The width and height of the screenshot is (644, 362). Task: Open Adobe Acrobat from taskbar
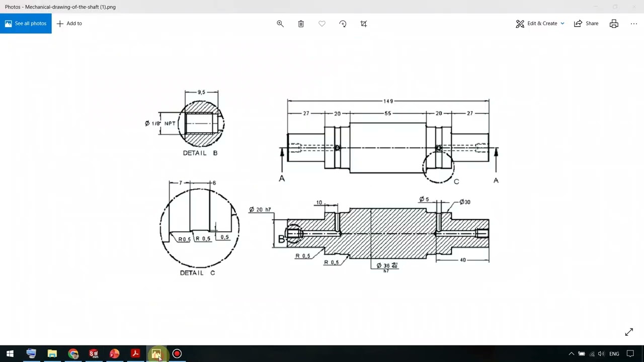coord(135,354)
